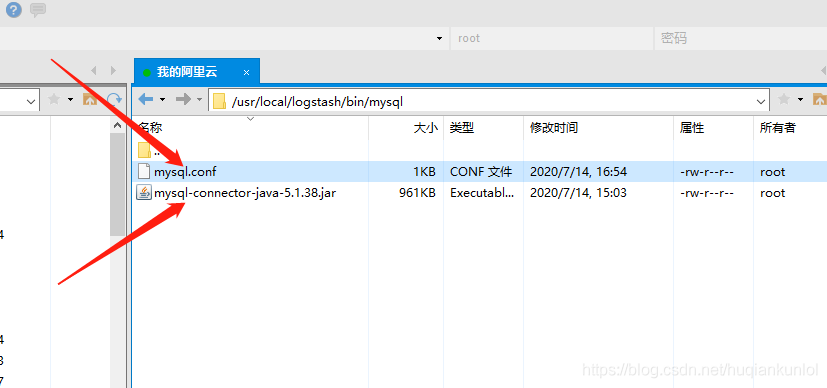This screenshot has width=827, height=388.
Task: Open the parent directory folder entry
Action: (x=151, y=151)
